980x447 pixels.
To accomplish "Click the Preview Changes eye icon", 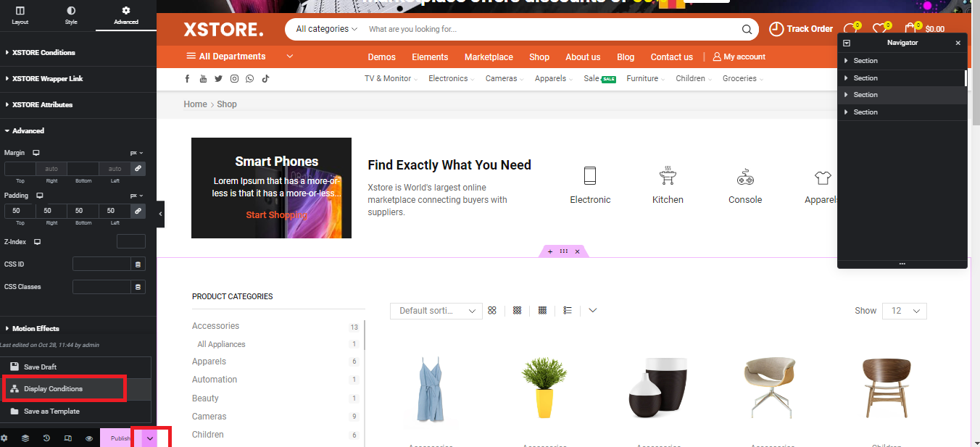I will tap(89, 438).
